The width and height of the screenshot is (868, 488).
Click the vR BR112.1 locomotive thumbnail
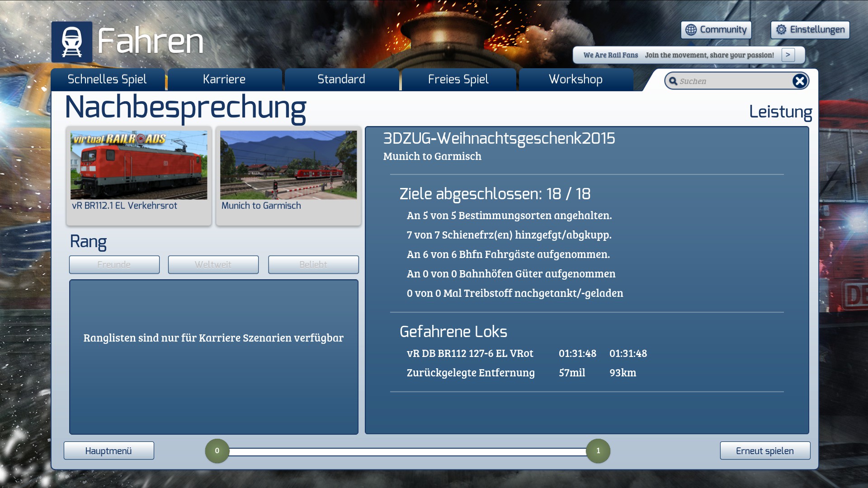tap(139, 165)
